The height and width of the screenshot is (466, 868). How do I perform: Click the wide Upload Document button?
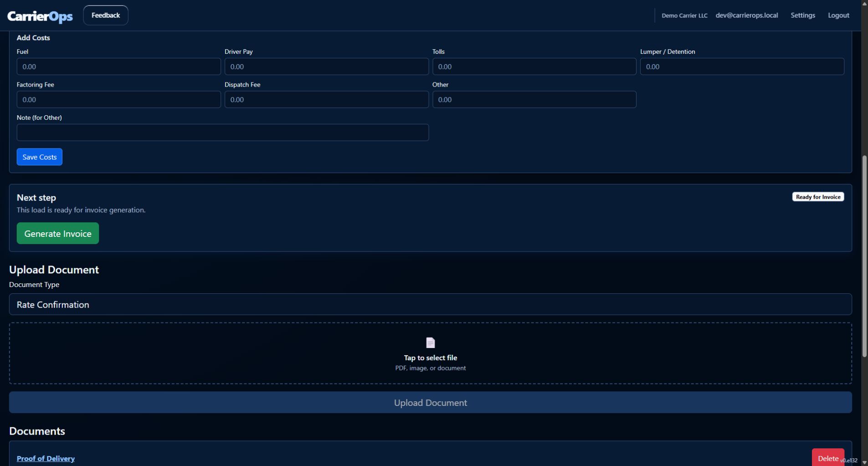click(x=430, y=403)
